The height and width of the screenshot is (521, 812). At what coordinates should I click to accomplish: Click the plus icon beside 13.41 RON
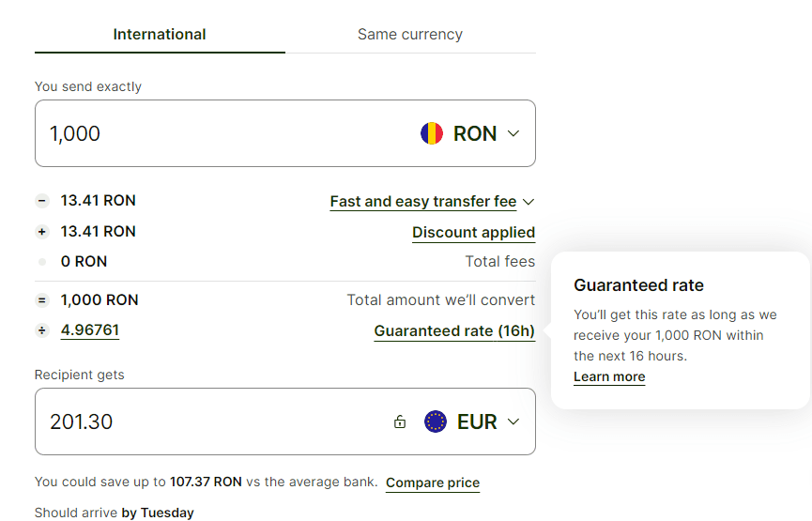click(x=41, y=232)
